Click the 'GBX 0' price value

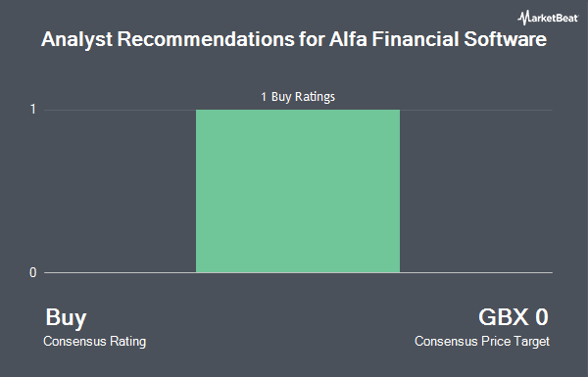514,317
